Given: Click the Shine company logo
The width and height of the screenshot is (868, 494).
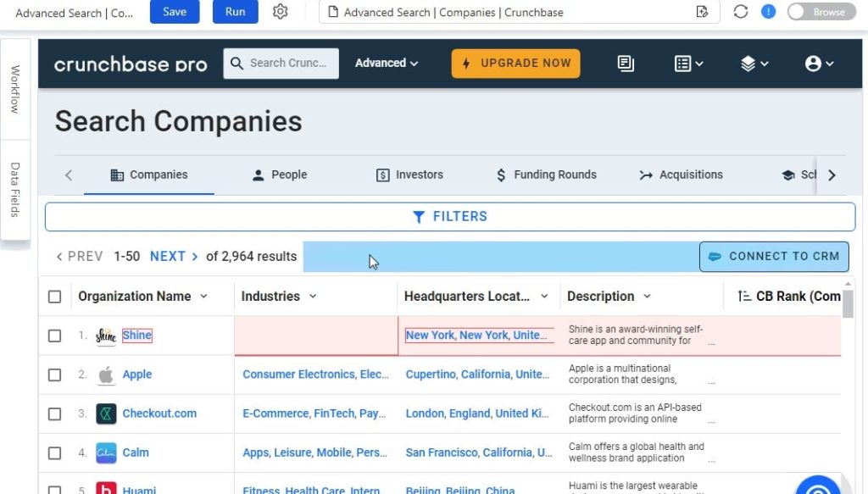Looking at the screenshot, I should 106,336.
